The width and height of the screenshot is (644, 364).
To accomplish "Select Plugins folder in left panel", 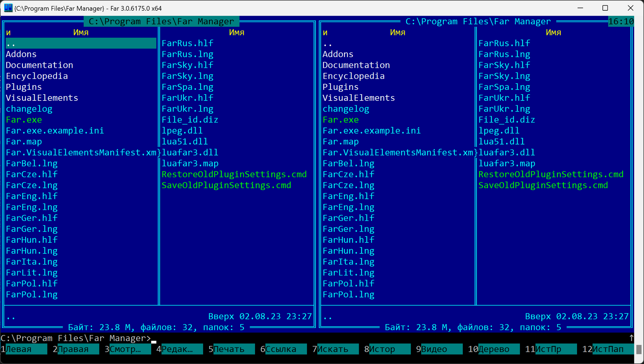I will [x=24, y=87].
